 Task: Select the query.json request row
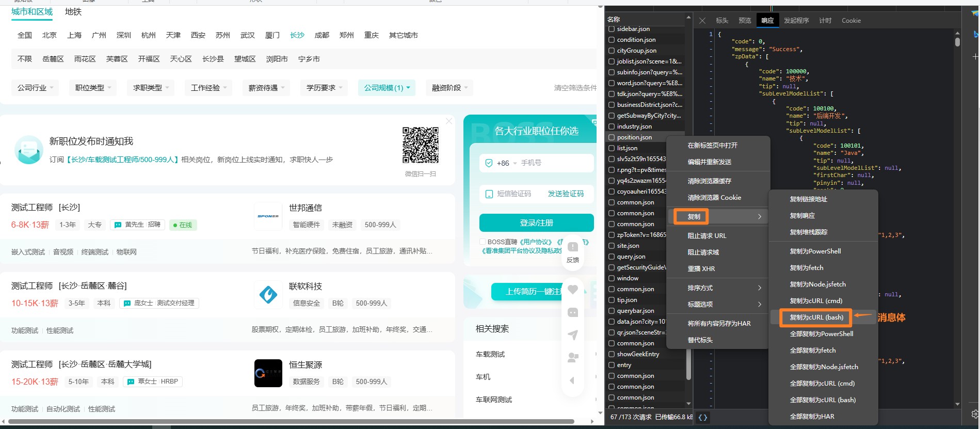pyautogui.click(x=646, y=257)
